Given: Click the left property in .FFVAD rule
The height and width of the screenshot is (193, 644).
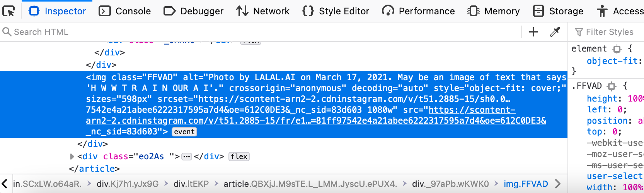Looking at the screenshot, I should (x=597, y=110).
